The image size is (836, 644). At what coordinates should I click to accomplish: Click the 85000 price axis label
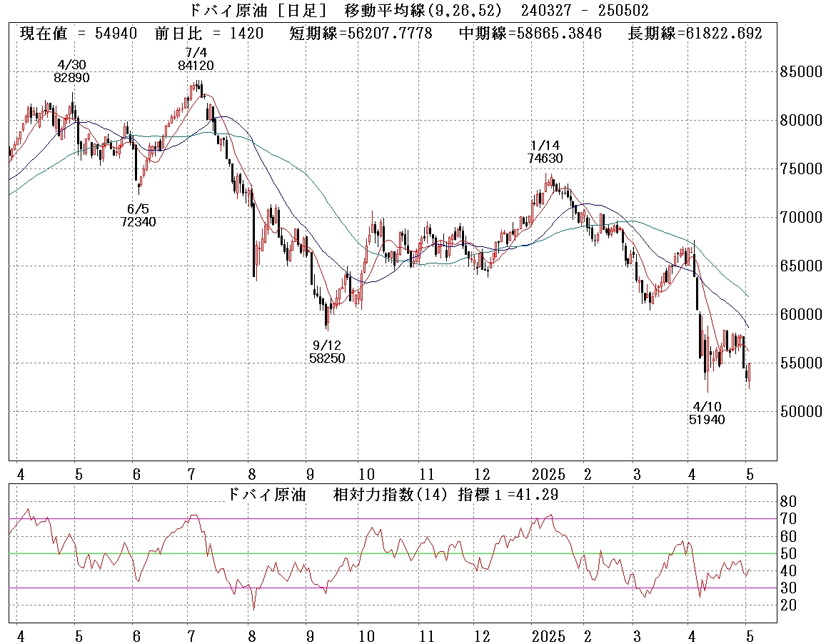coord(802,72)
